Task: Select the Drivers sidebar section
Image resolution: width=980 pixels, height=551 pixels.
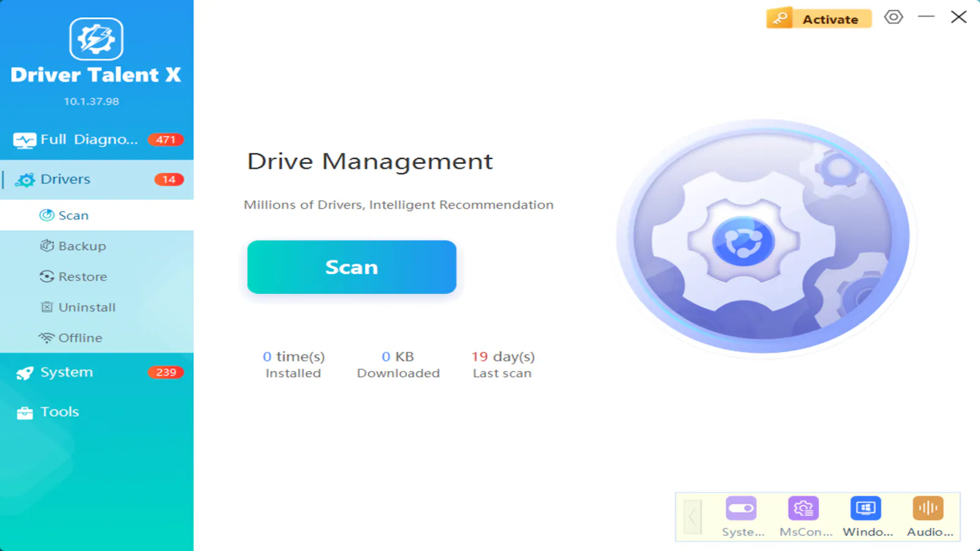Action: [x=97, y=179]
